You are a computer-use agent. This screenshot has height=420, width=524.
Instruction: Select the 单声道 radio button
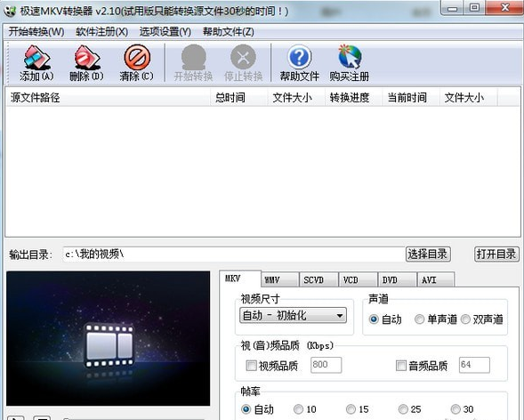[x=419, y=319]
